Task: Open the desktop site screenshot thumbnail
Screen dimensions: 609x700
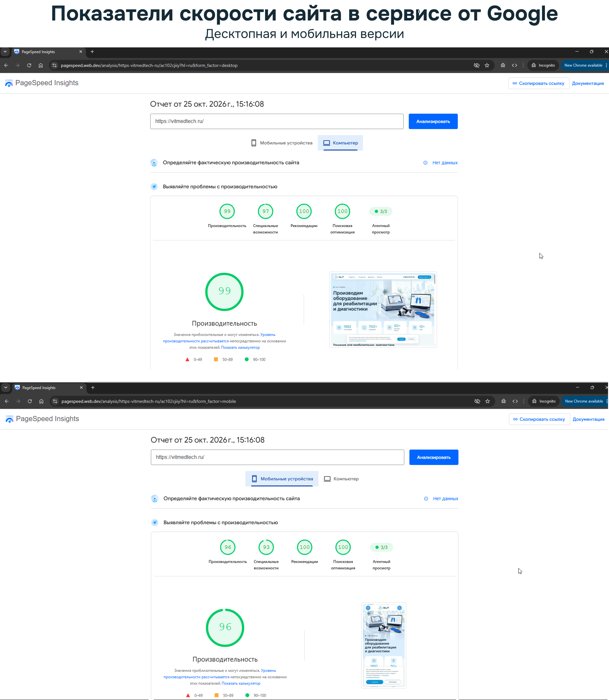Action: coord(383,309)
